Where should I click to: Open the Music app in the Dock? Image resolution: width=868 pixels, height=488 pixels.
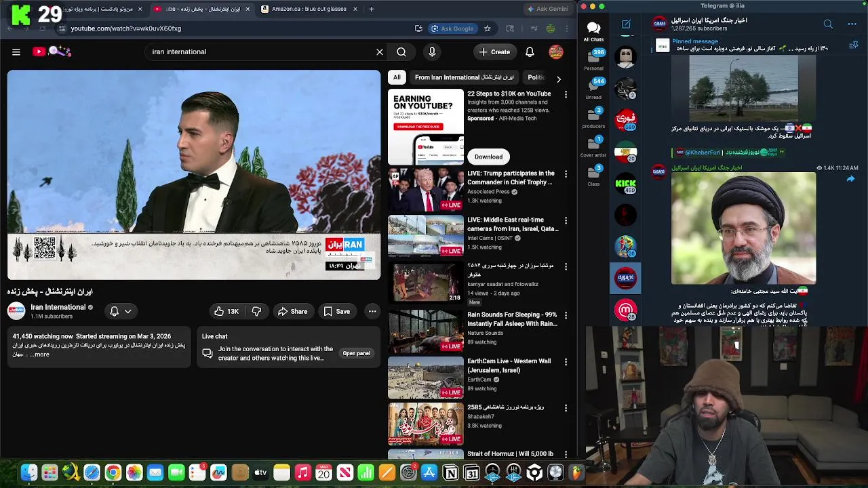pyautogui.click(x=302, y=472)
